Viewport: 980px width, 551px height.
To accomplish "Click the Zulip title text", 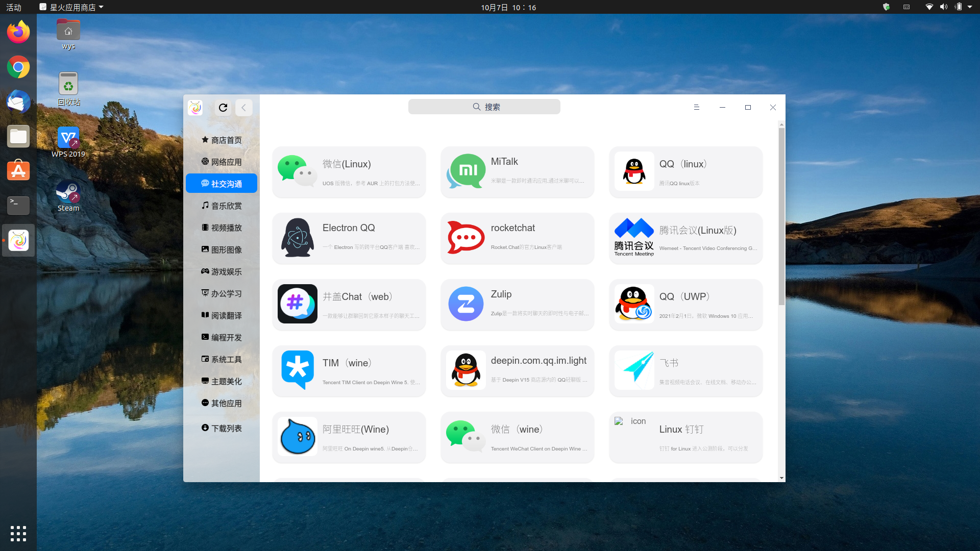I will 501,294.
